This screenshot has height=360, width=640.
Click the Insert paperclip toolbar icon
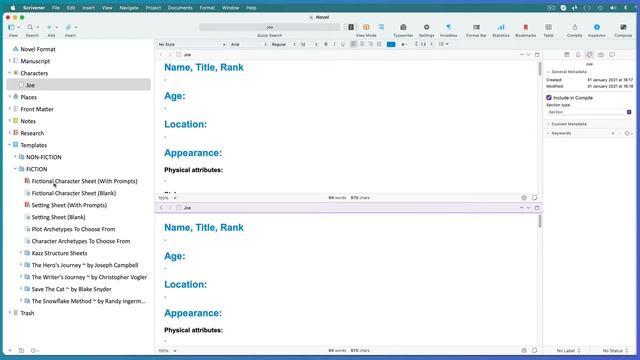(x=68, y=27)
